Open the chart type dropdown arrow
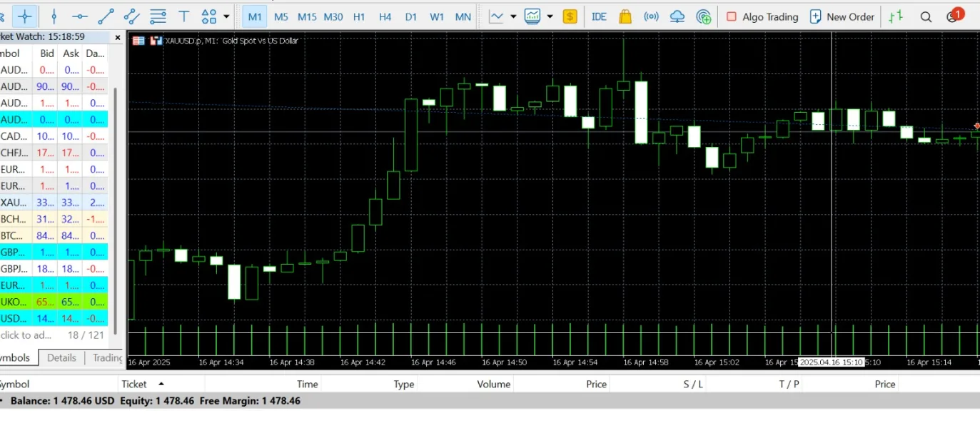The height and width of the screenshot is (428, 980). (513, 16)
